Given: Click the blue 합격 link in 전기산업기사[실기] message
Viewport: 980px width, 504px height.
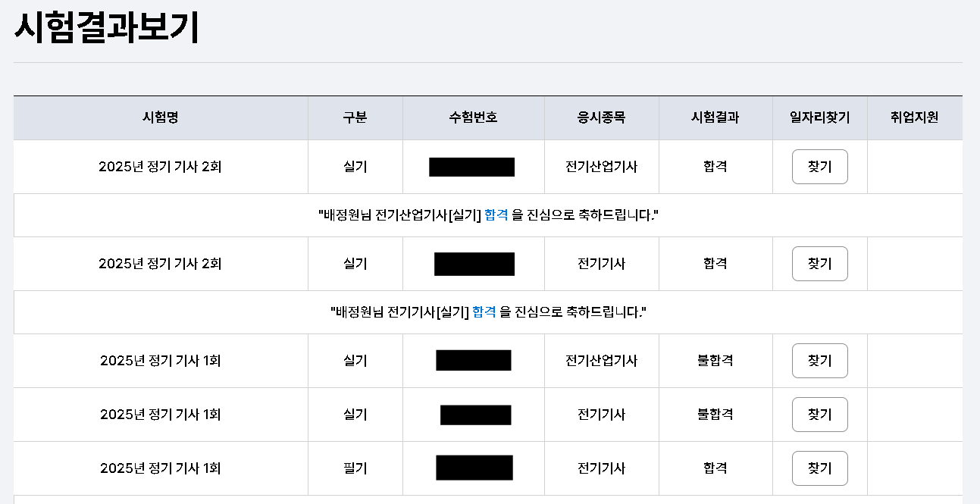Looking at the screenshot, I should click(496, 215).
